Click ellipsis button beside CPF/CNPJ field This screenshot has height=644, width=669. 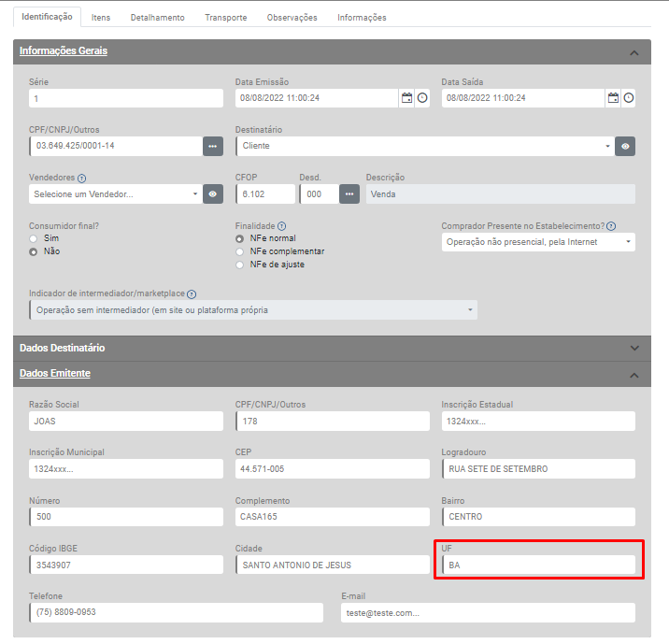(213, 146)
